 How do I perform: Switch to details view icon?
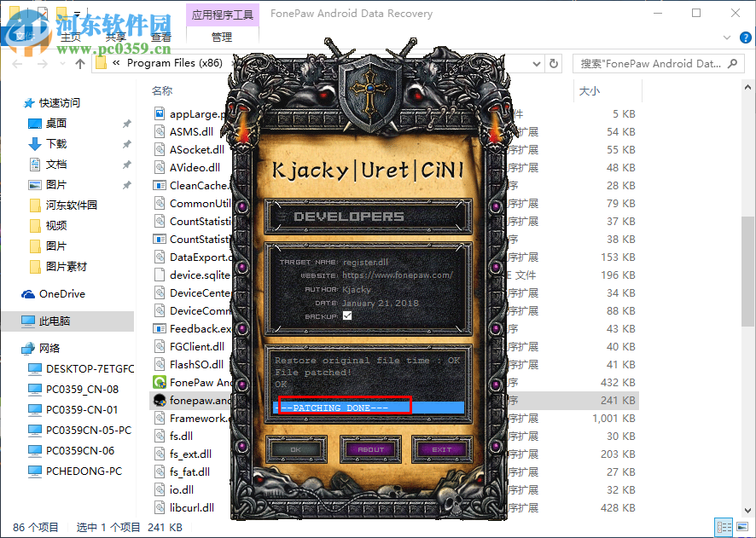724,528
